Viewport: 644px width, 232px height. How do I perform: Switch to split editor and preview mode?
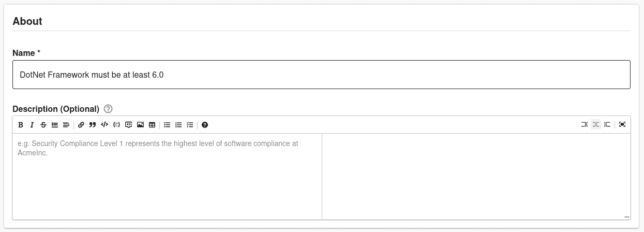pos(596,124)
